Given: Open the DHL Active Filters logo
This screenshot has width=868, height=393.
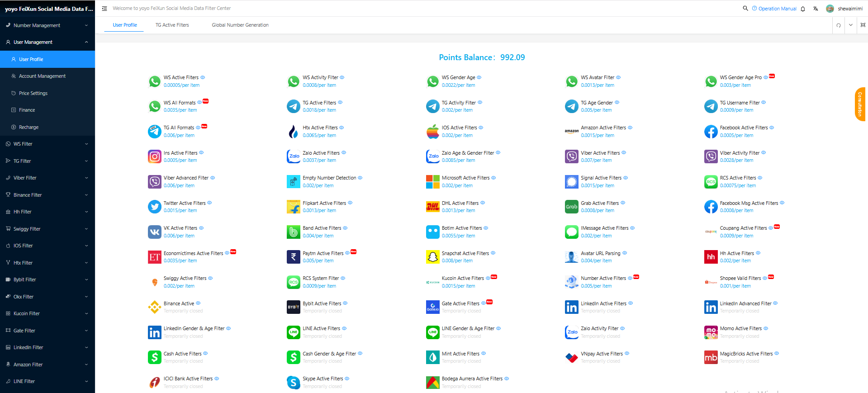Looking at the screenshot, I should point(433,207).
